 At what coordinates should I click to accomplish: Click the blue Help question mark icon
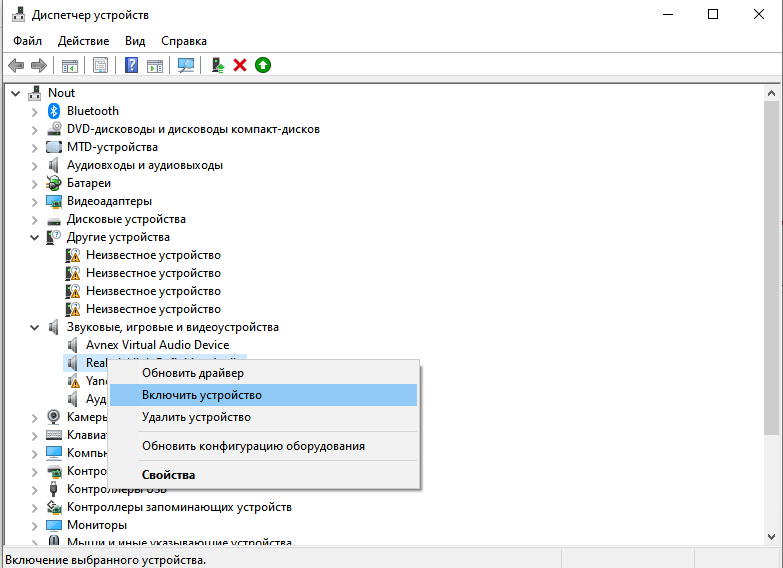click(131, 65)
